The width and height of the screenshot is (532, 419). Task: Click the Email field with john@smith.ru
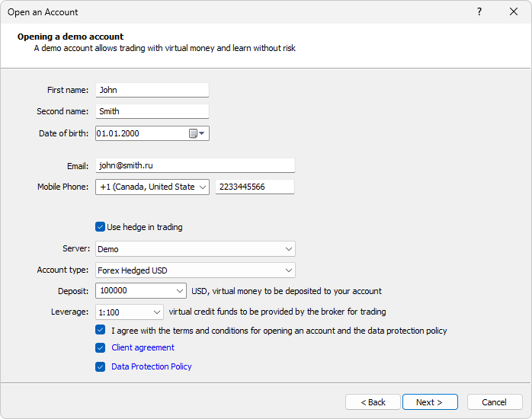click(x=195, y=165)
